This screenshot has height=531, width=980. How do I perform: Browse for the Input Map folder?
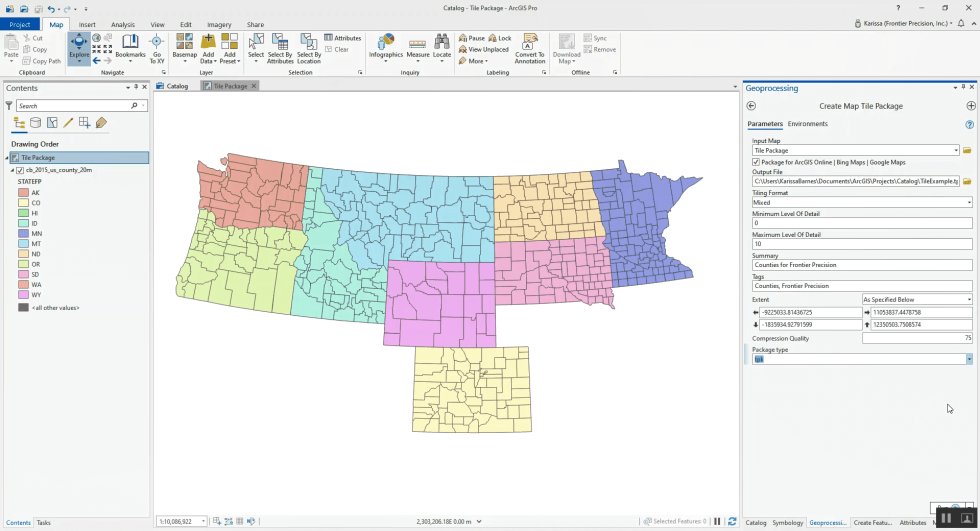coord(967,151)
